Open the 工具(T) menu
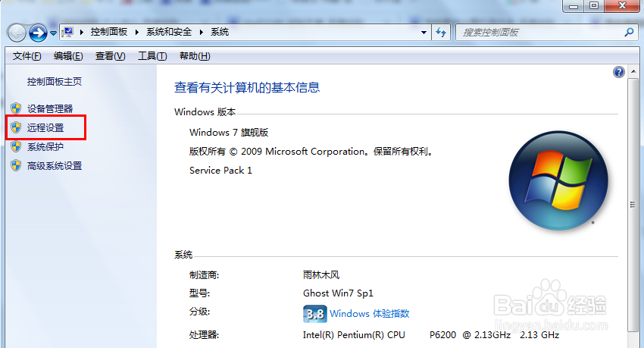This screenshot has height=348, width=644. [x=152, y=56]
